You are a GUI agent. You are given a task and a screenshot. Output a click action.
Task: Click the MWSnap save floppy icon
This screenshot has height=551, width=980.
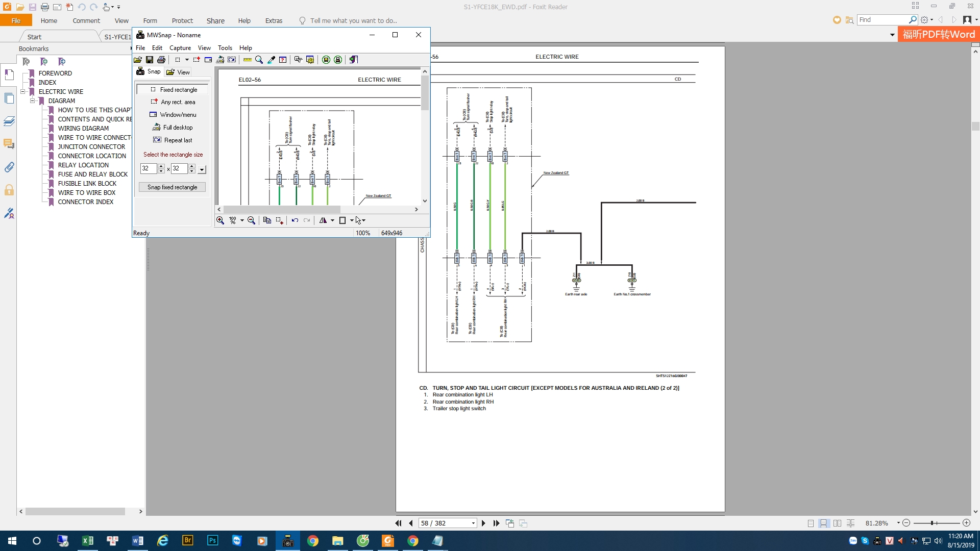point(150,60)
